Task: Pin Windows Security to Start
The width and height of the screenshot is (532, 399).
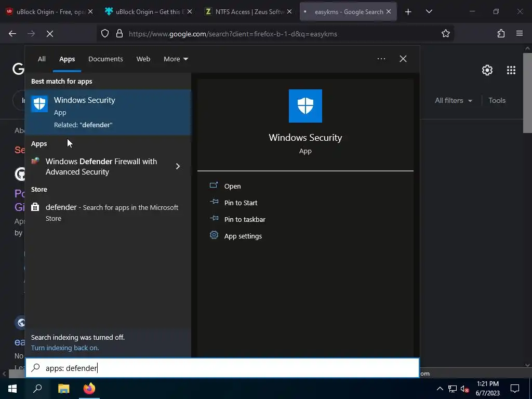Action: pyautogui.click(x=241, y=203)
